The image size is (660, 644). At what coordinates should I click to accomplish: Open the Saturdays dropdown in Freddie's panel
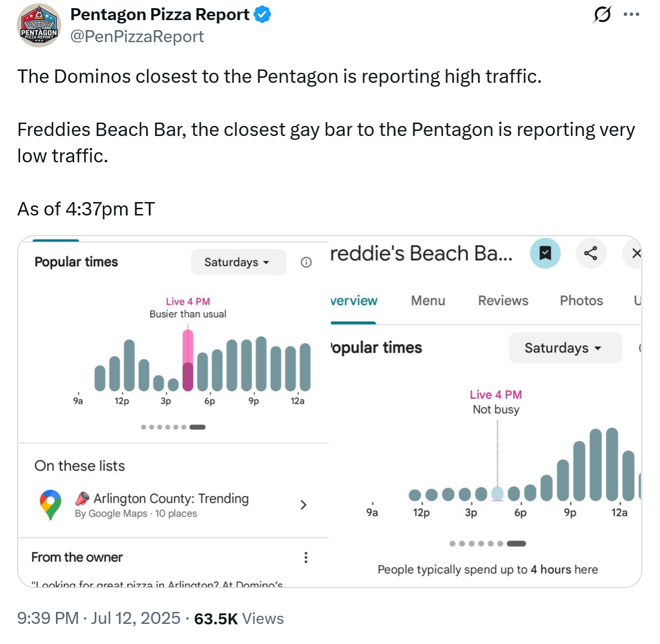[565, 348]
